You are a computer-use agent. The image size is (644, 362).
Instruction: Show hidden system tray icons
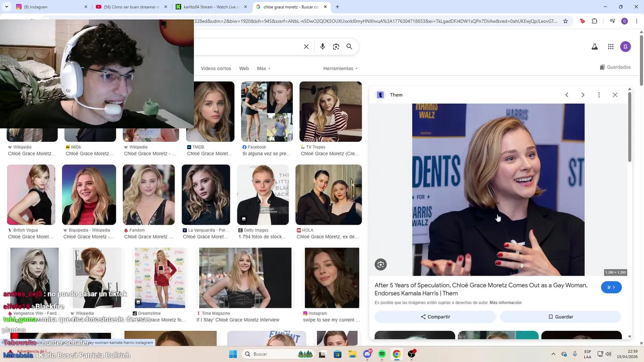[x=553, y=354]
